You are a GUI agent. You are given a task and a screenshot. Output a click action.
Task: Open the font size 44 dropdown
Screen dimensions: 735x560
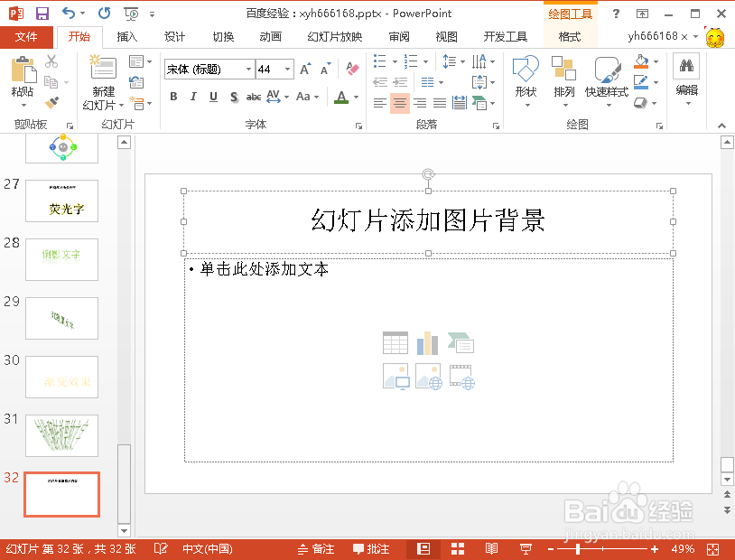point(287,70)
